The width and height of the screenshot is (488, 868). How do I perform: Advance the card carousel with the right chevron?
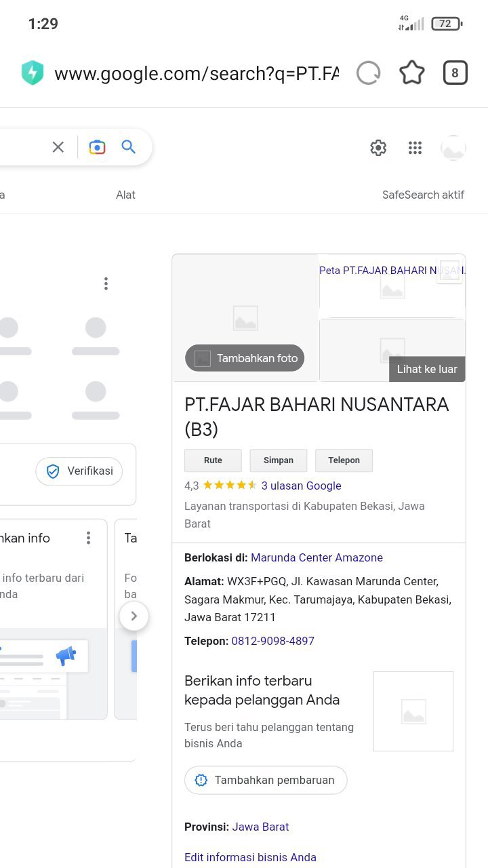134,616
